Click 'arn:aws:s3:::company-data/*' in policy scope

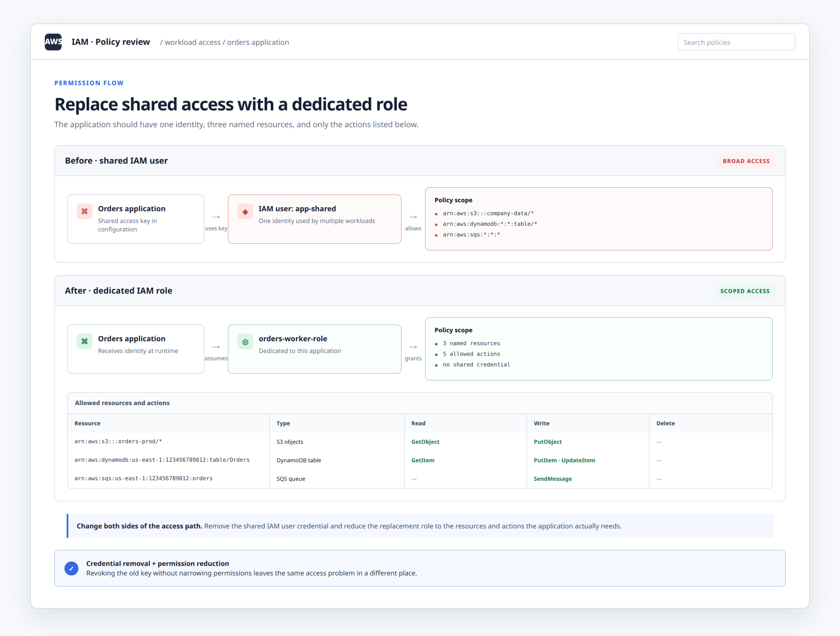(x=488, y=213)
